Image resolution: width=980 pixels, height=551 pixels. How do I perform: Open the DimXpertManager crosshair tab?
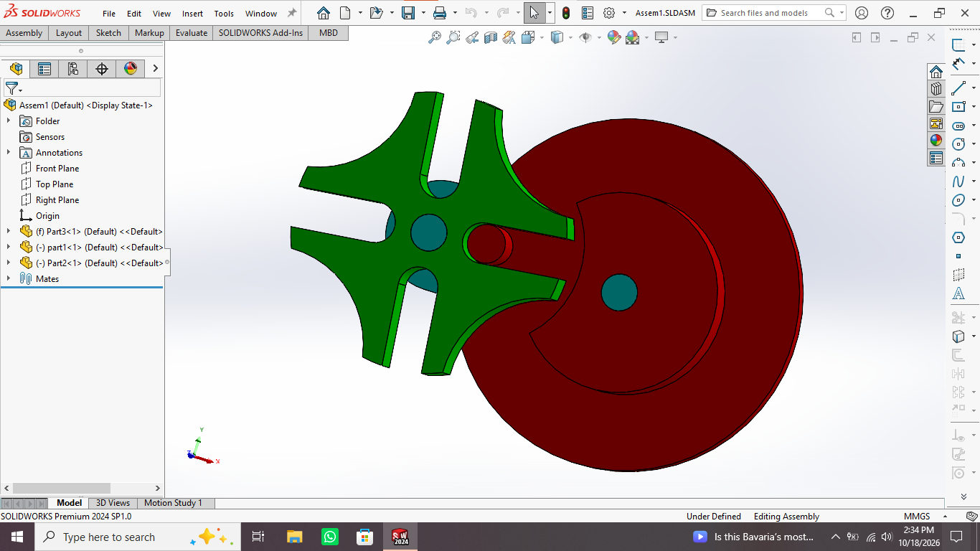(101, 68)
